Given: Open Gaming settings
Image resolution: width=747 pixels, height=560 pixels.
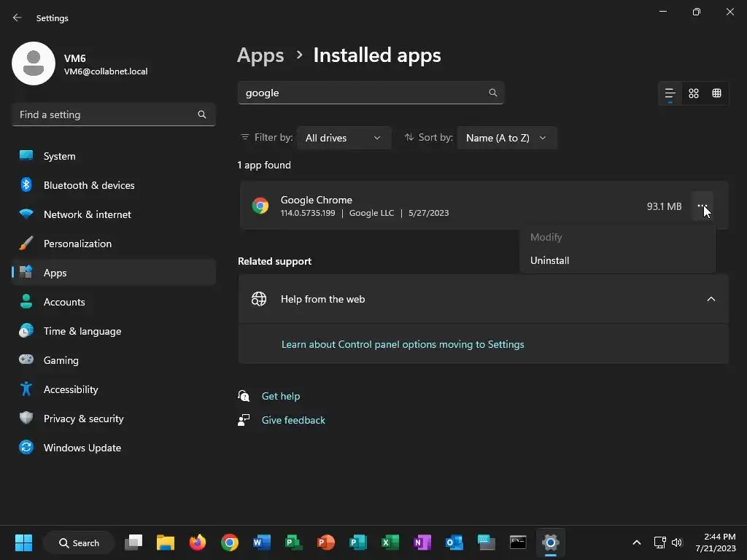Looking at the screenshot, I should (x=113, y=360).
